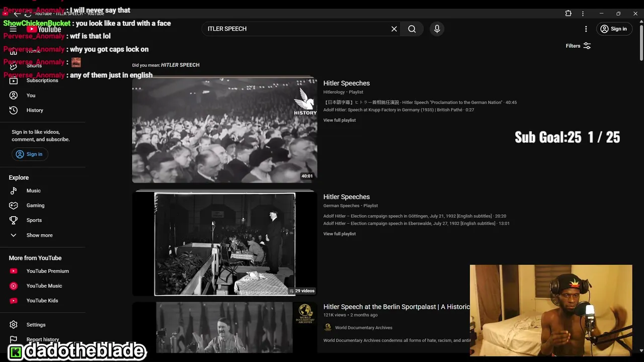The image size is (644, 362).
Task: Click the user icon in header Sign in
Action: [x=604, y=29]
